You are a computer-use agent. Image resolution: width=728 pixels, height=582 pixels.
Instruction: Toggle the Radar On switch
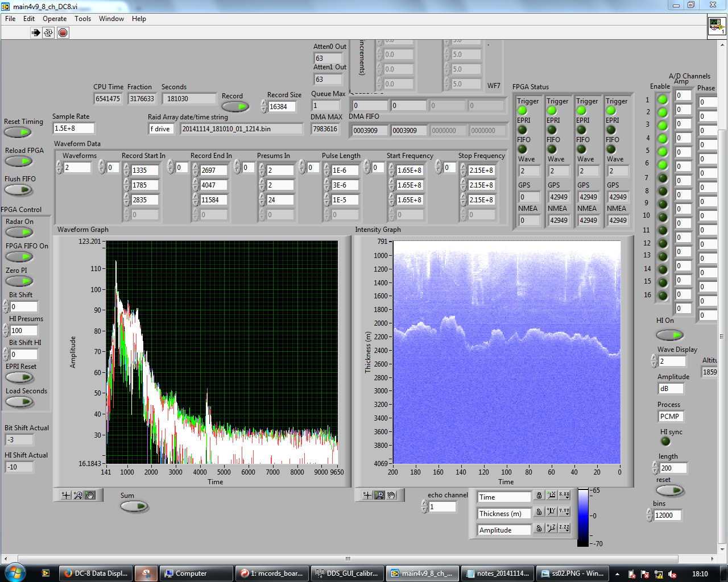click(x=19, y=232)
